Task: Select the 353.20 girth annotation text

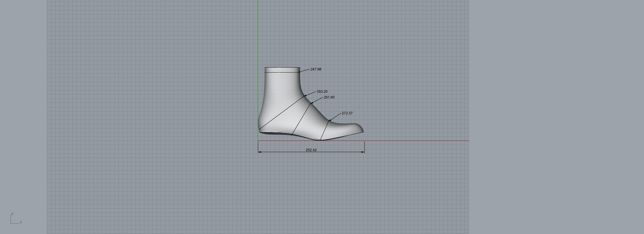Action: click(x=322, y=92)
